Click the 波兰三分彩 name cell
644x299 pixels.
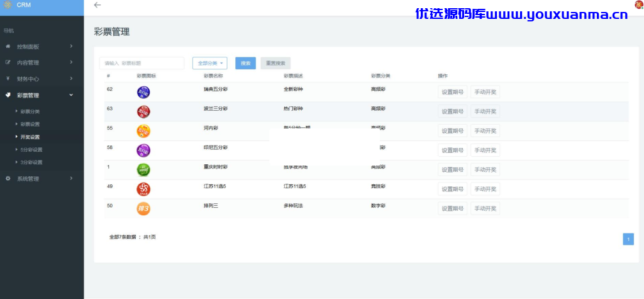215,108
